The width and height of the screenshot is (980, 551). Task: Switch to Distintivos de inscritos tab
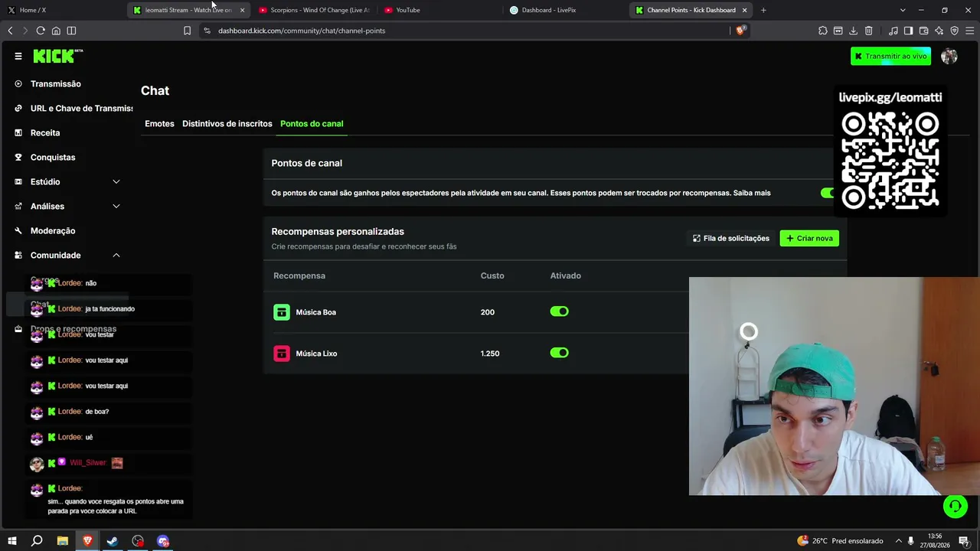point(227,124)
